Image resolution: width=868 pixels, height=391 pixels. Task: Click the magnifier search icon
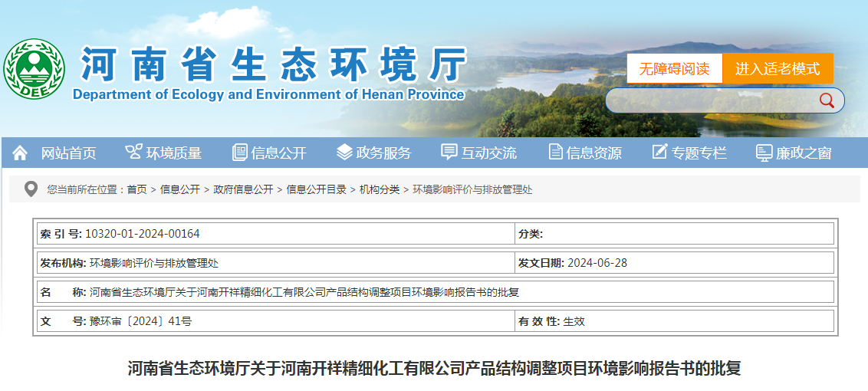point(826,100)
